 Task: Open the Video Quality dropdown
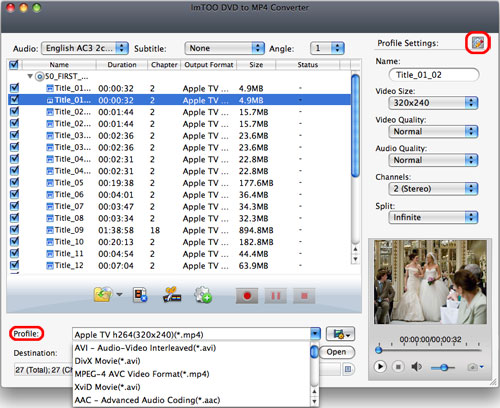coord(433,131)
